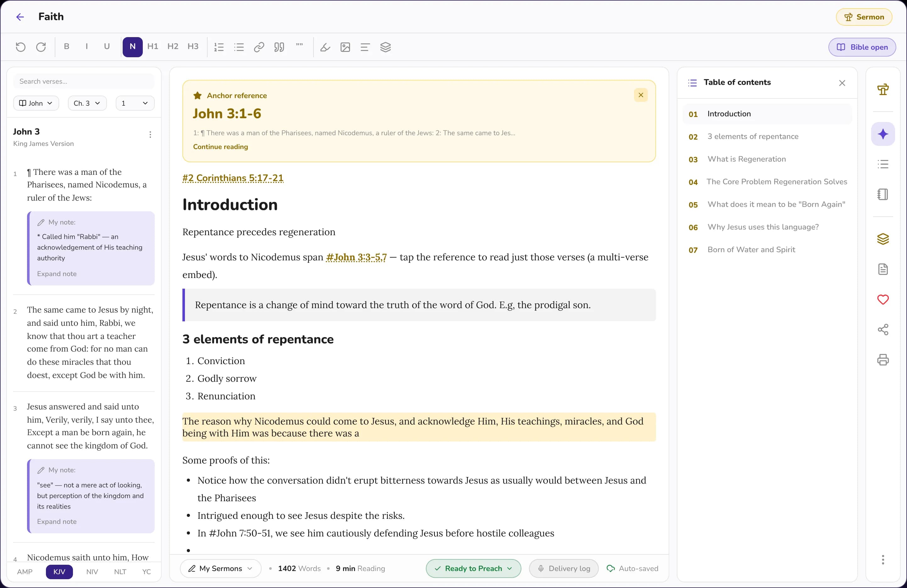Switch to AMP translation

point(25,572)
